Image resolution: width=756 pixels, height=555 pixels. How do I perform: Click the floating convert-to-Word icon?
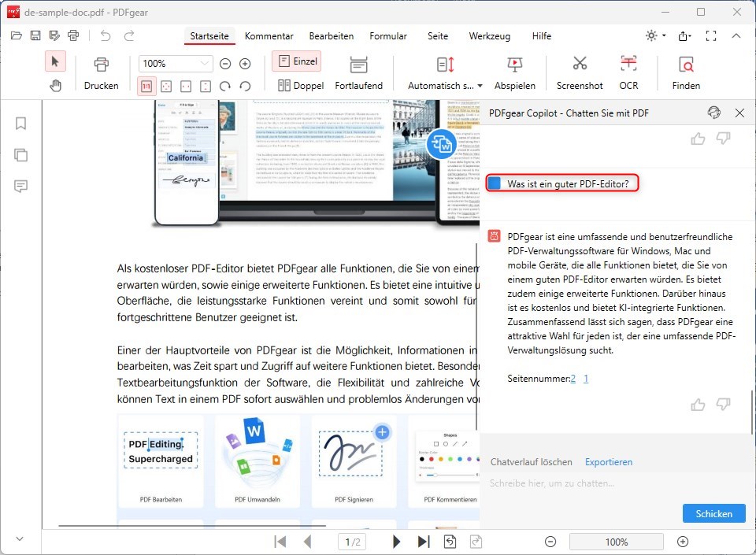441,144
